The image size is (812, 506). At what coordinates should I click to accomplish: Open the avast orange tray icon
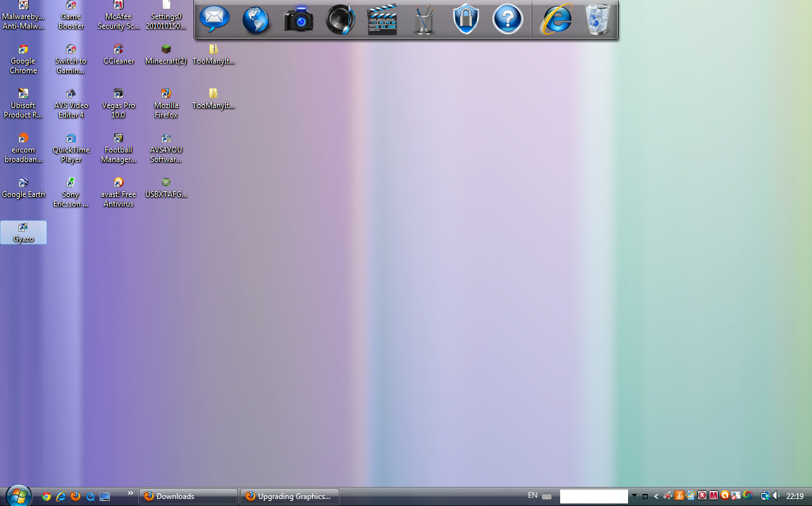(725, 496)
